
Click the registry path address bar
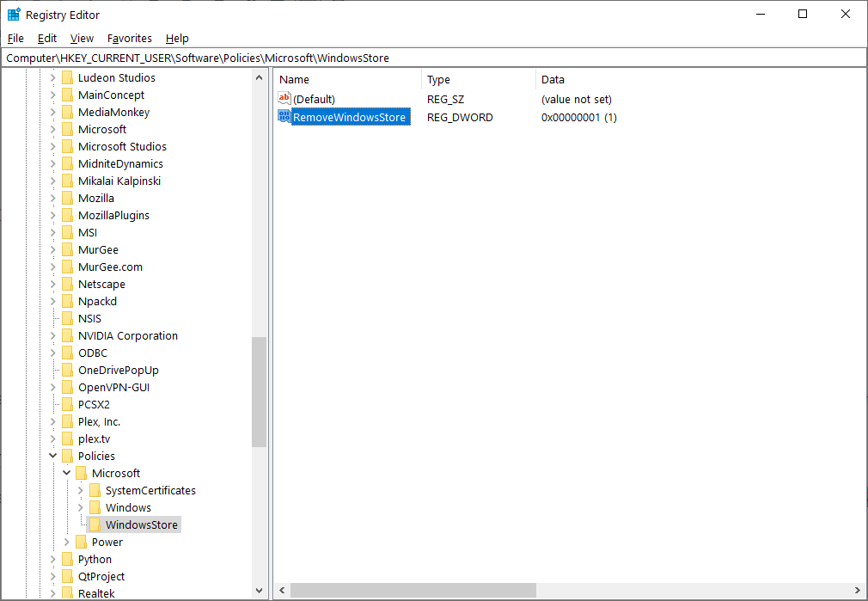tap(433, 58)
